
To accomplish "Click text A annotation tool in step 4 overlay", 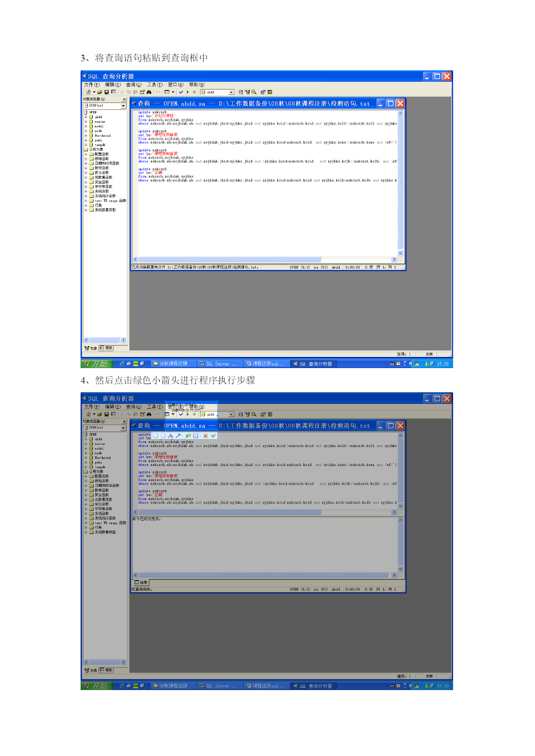I will coord(171,436).
